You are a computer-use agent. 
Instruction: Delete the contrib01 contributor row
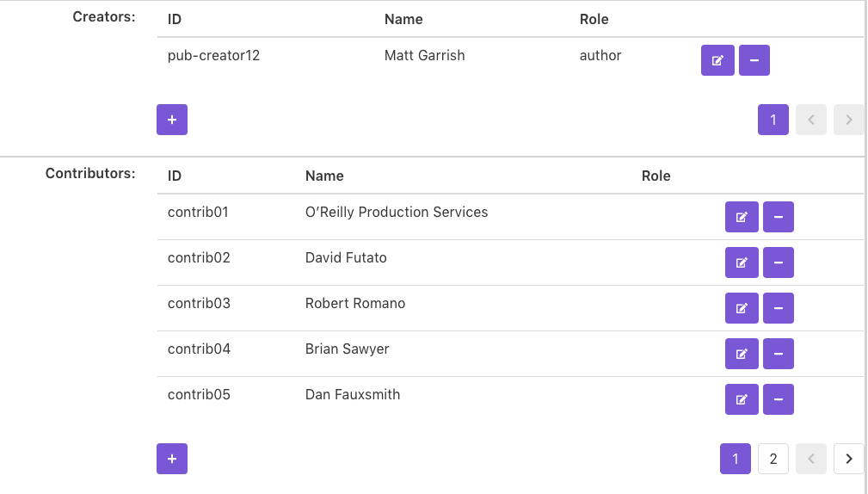779,217
